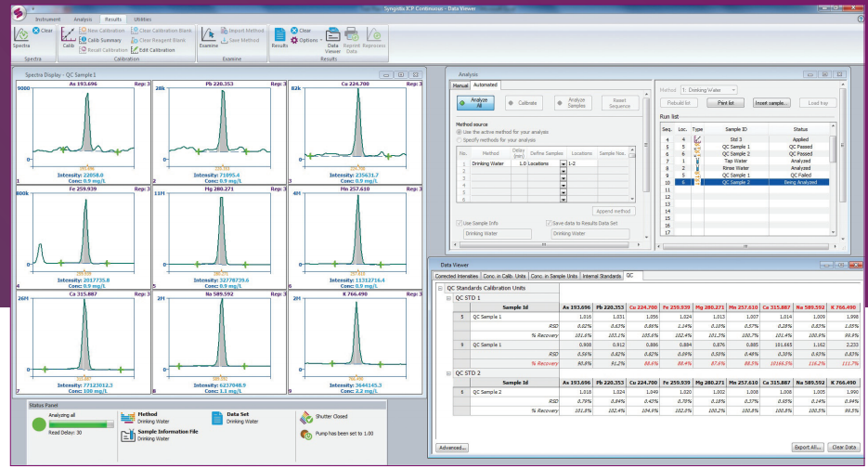The height and width of the screenshot is (469, 868).
Task: Select 'Use the active method' radio button
Action: [x=459, y=131]
